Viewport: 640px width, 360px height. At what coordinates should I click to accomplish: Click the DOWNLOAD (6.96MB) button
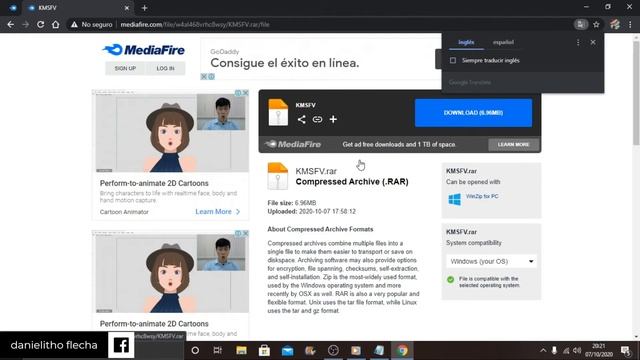pos(473,113)
